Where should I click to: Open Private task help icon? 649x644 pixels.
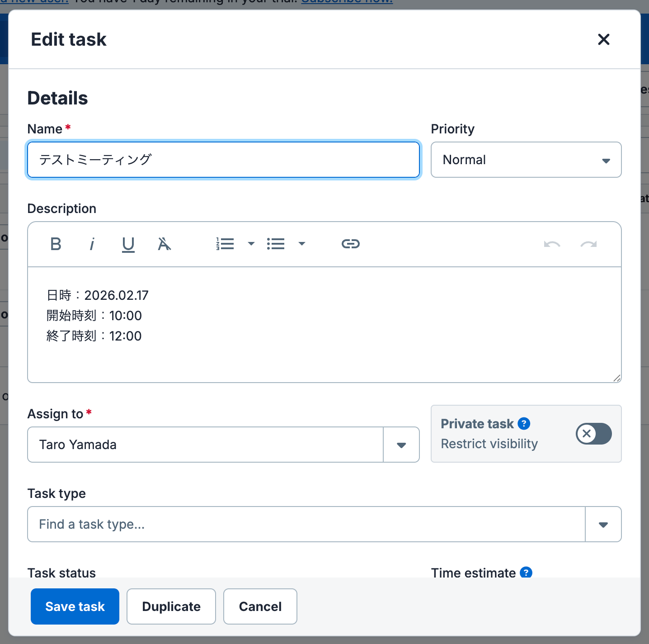point(524,424)
